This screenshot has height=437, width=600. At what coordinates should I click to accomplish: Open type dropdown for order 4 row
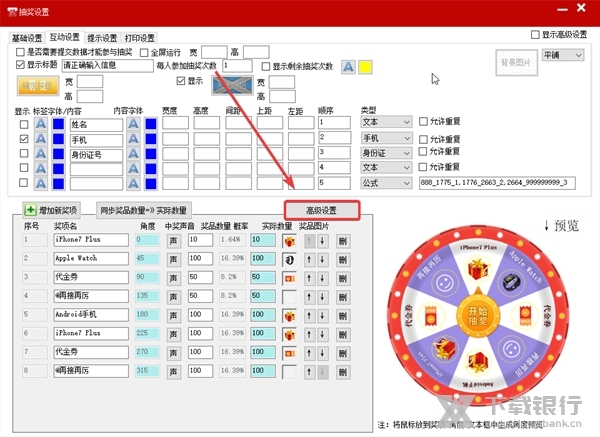[386, 167]
